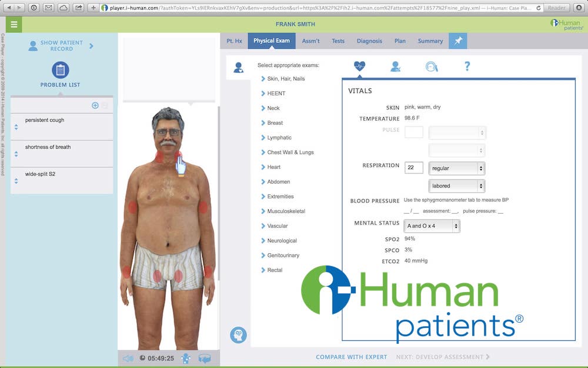This screenshot has height=368, width=588.
Task: Click the browser downloads icon
Action: (579, 8)
